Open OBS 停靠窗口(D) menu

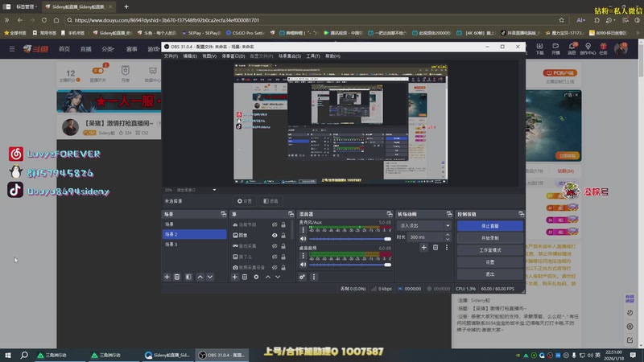pyautogui.click(x=233, y=56)
